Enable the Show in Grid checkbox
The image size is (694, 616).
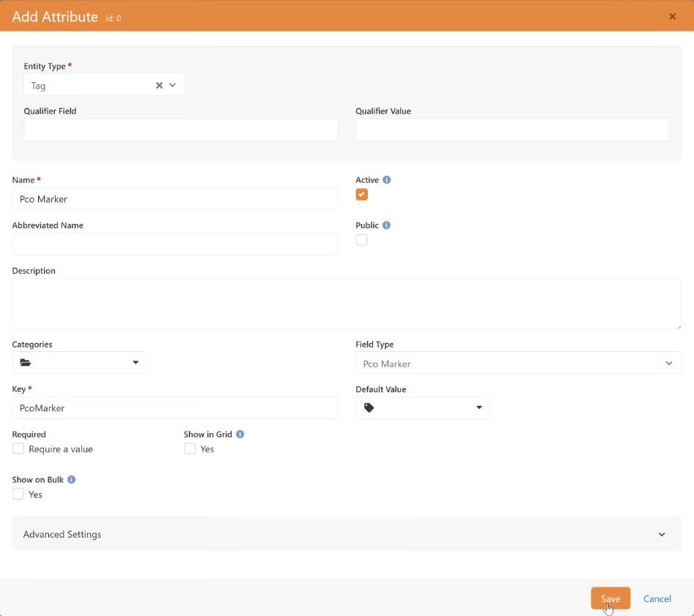point(190,449)
